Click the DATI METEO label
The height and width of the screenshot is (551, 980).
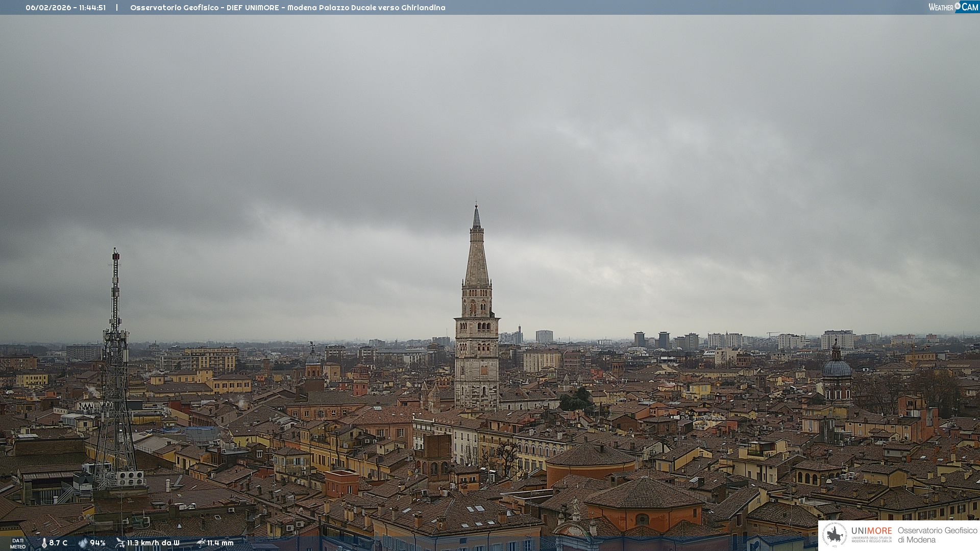point(18,543)
